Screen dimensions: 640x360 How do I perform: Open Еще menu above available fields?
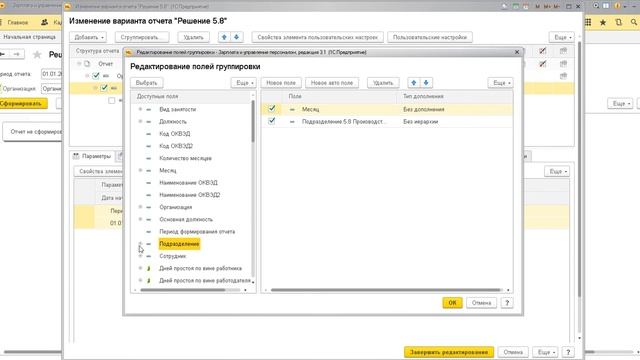[244, 83]
